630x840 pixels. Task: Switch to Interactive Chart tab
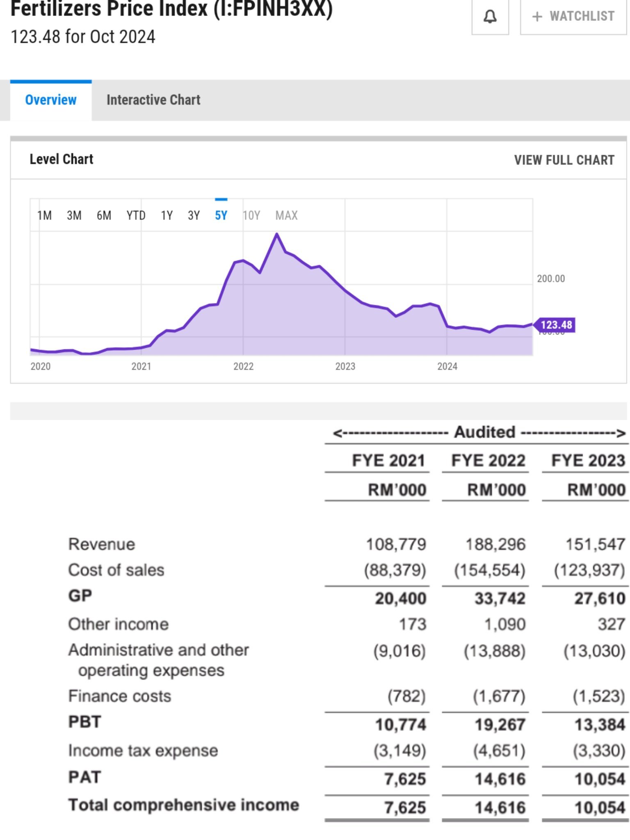click(153, 100)
